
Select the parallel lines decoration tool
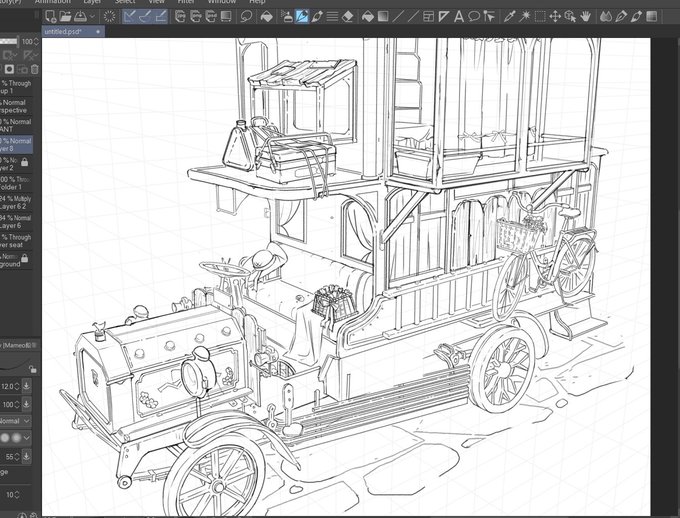pyautogui.click(x=332, y=16)
